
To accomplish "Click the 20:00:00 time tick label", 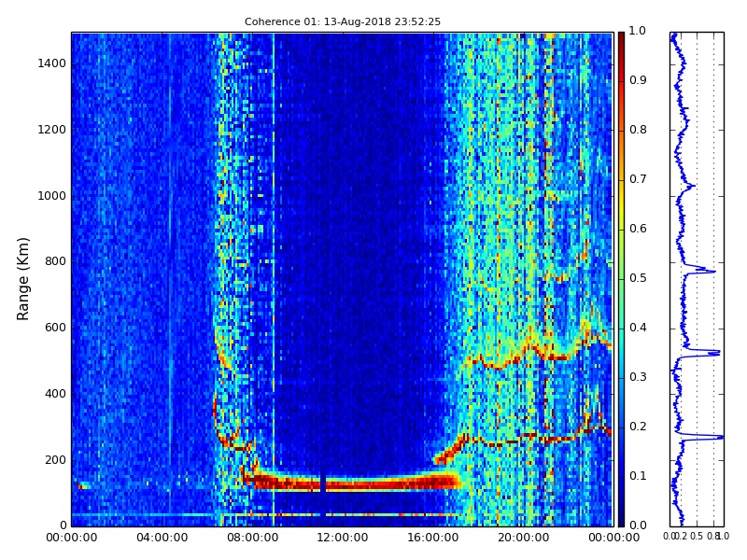I will click(523, 538).
